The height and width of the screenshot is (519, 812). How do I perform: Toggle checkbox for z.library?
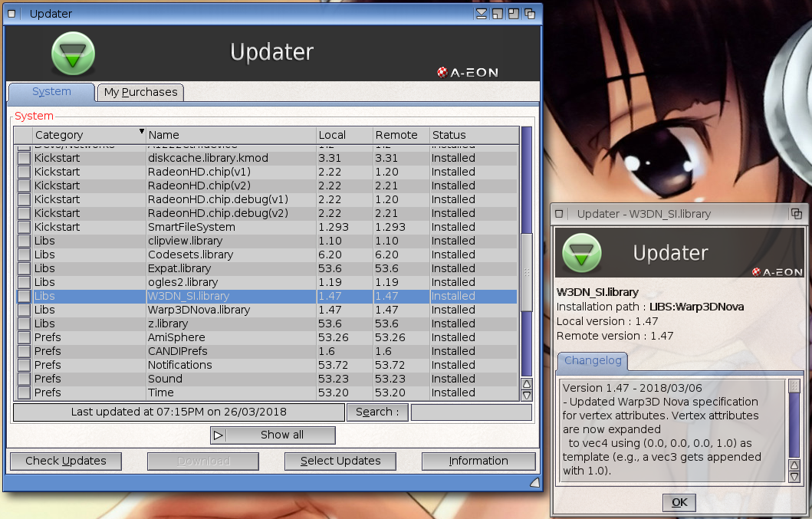tap(24, 324)
